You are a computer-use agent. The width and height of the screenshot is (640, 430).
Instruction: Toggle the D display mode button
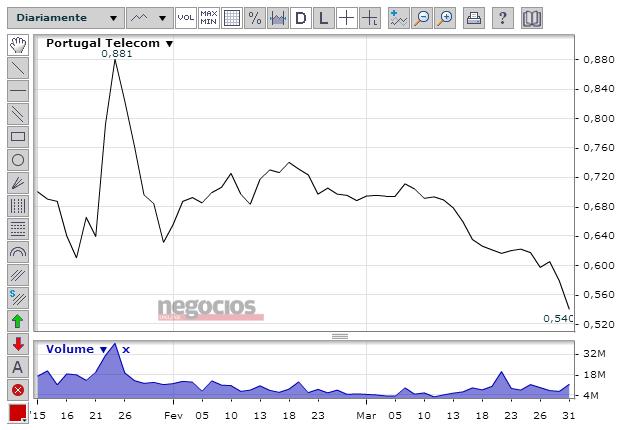300,18
